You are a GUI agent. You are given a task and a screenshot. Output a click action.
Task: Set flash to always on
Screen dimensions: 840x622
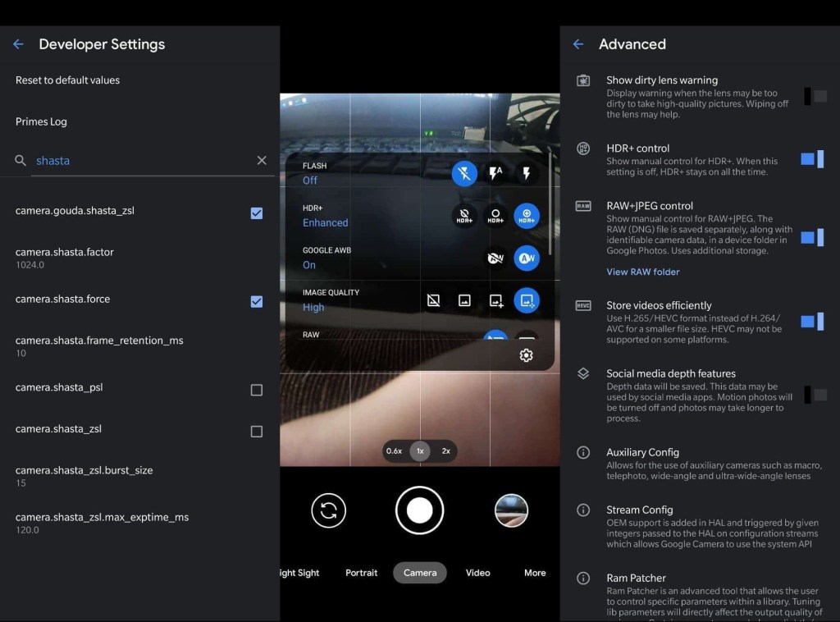click(x=527, y=173)
